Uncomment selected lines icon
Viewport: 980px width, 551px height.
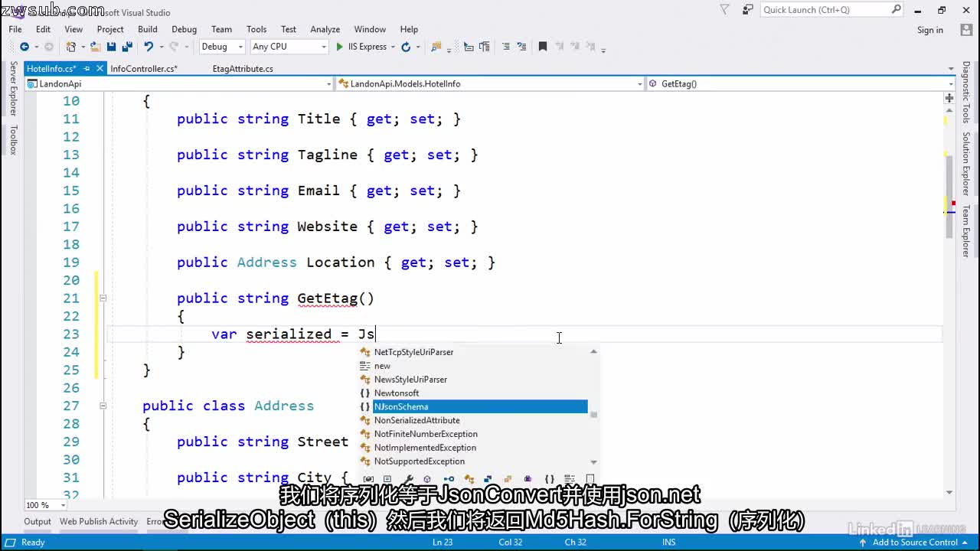pos(521,47)
